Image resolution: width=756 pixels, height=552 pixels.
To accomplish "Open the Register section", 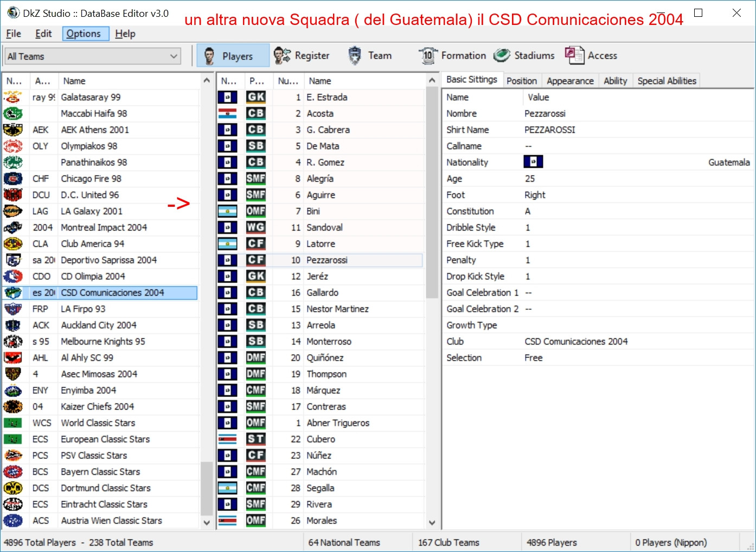I will (x=302, y=56).
